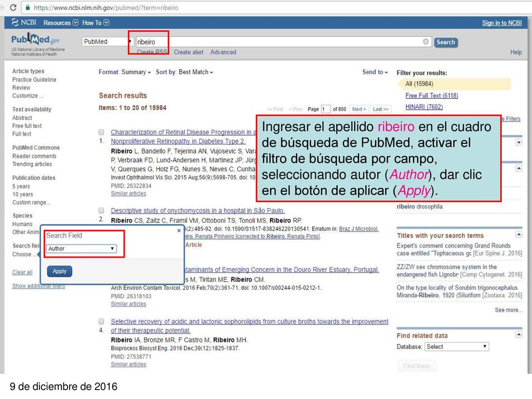
Task: Click the Clear all filters link
Action: [x=22, y=272]
